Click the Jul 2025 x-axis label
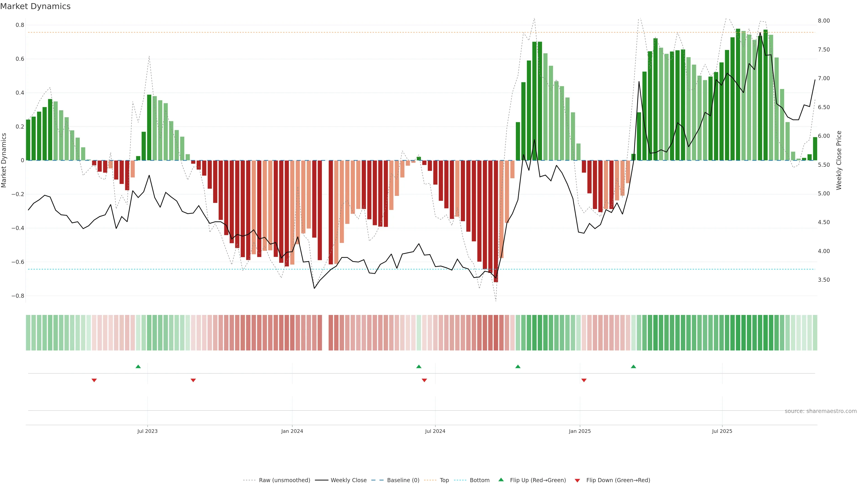This screenshot has width=868, height=488. pyautogui.click(x=722, y=431)
